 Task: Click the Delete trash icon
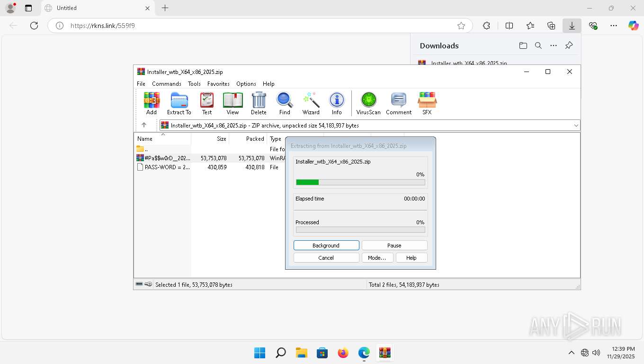259,103
